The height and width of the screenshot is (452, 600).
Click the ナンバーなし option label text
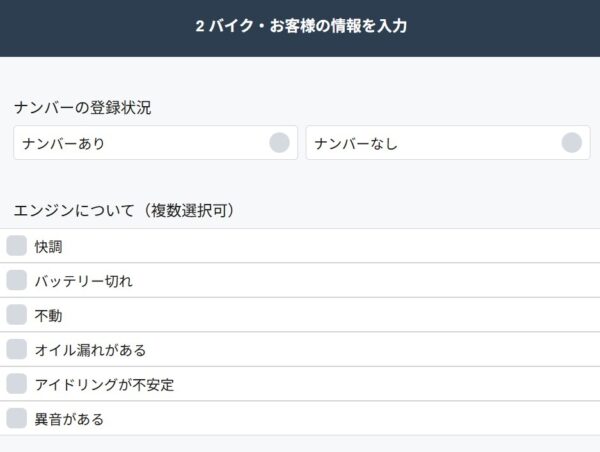click(356, 144)
